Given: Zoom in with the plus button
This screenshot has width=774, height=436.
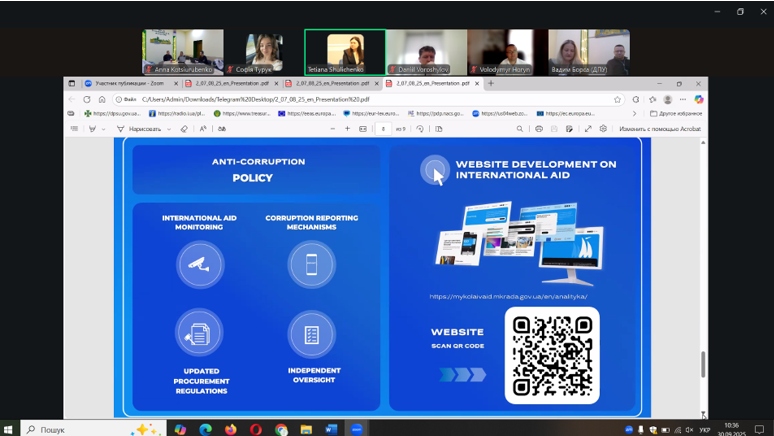Looking at the screenshot, I should coord(347,129).
